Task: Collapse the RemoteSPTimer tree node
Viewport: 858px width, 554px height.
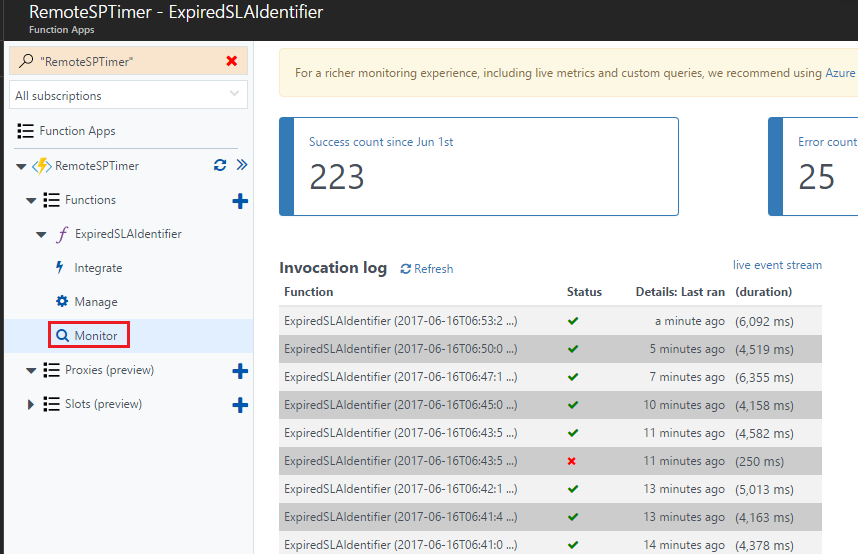Action: click(x=21, y=166)
